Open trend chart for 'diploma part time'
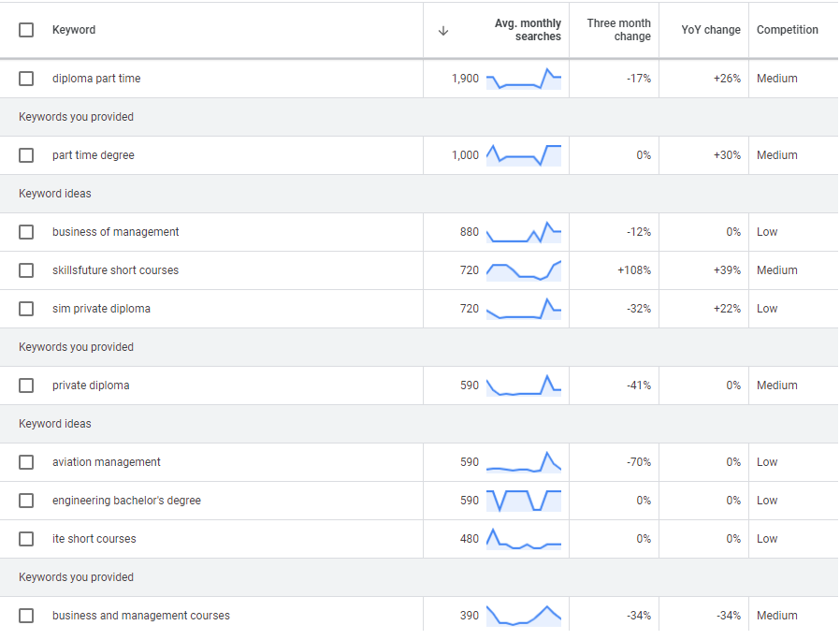Image resolution: width=840 pixels, height=640 pixels. [524, 79]
